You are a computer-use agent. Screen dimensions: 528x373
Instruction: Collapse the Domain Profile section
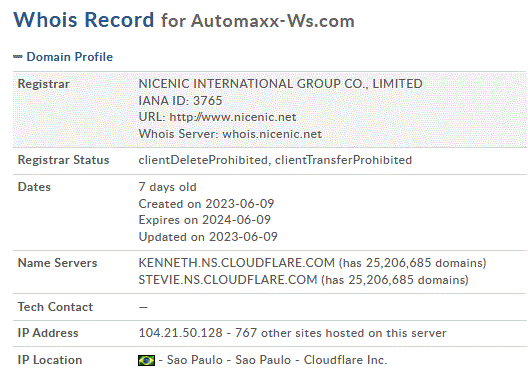click(x=18, y=57)
